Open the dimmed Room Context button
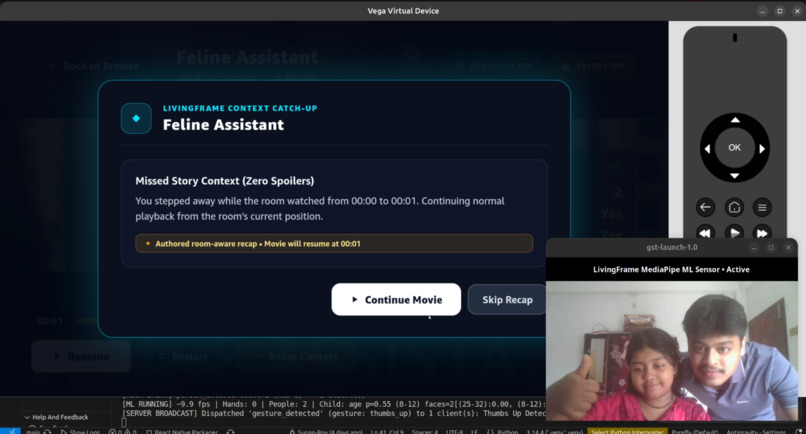The height and width of the screenshot is (434, 806). (x=297, y=356)
